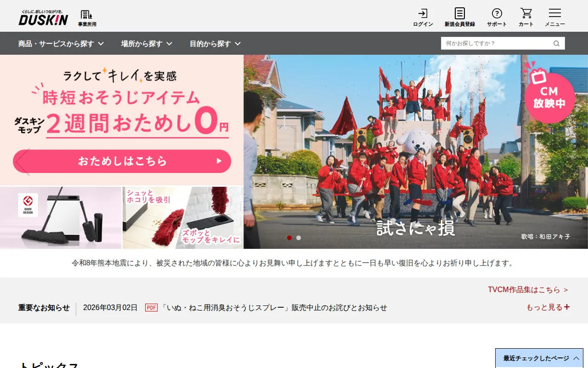View the カート shopping cart
588x368 pixels.
point(526,17)
